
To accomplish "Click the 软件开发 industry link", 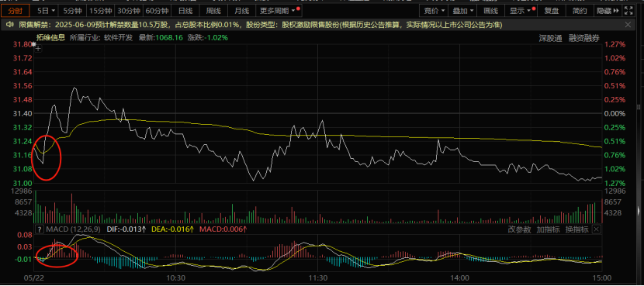I will pos(118,38).
